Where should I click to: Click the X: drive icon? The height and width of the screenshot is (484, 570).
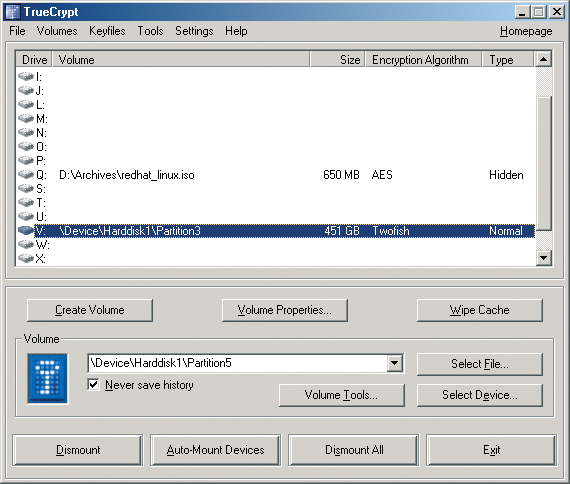click(26, 259)
